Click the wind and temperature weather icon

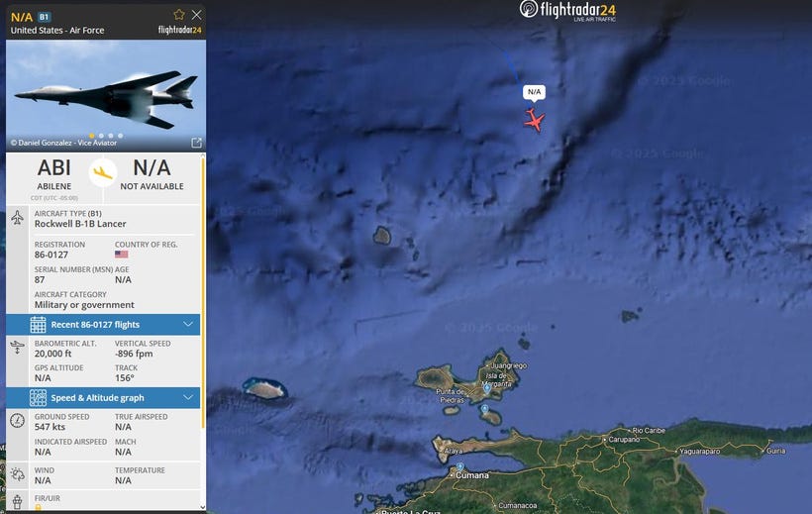(17, 474)
